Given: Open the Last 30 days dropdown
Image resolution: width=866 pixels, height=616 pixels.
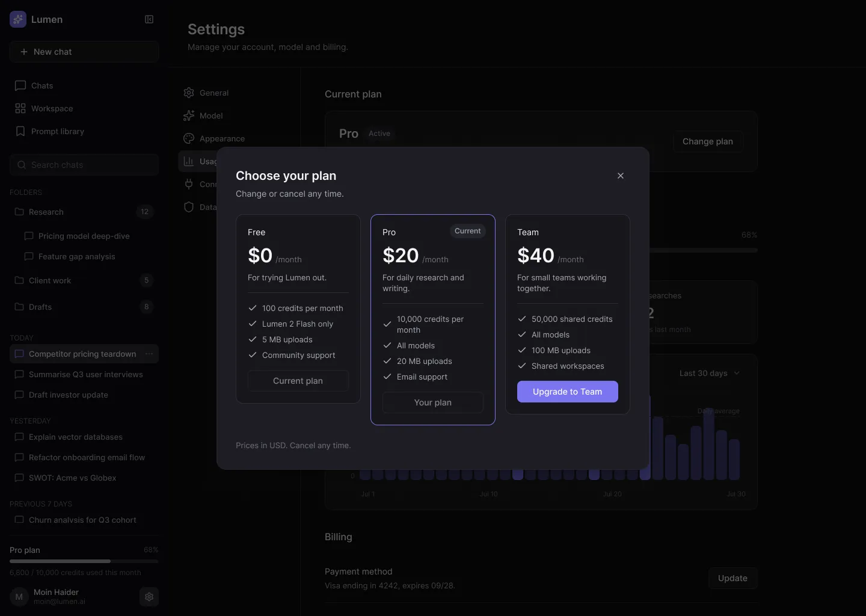Looking at the screenshot, I should (x=710, y=373).
